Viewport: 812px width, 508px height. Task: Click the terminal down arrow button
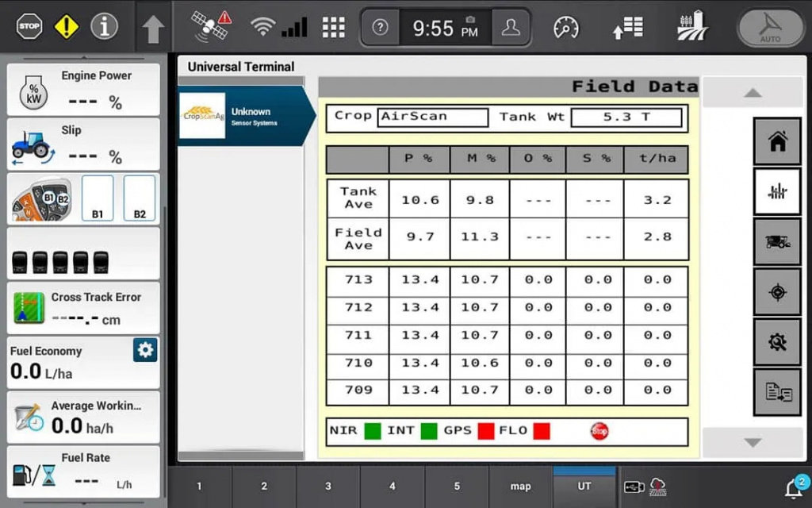pyautogui.click(x=753, y=442)
